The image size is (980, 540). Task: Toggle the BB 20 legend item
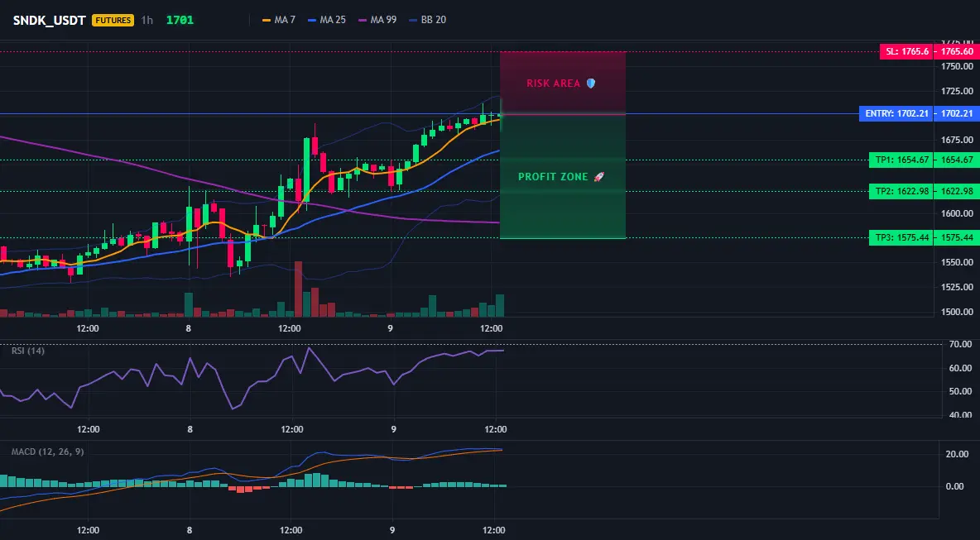[427, 20]
